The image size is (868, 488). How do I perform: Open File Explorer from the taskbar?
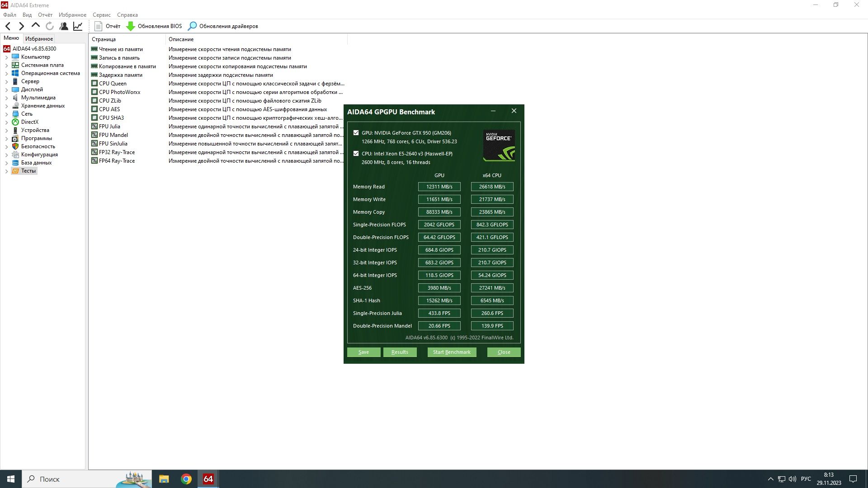tap(164, 479)
